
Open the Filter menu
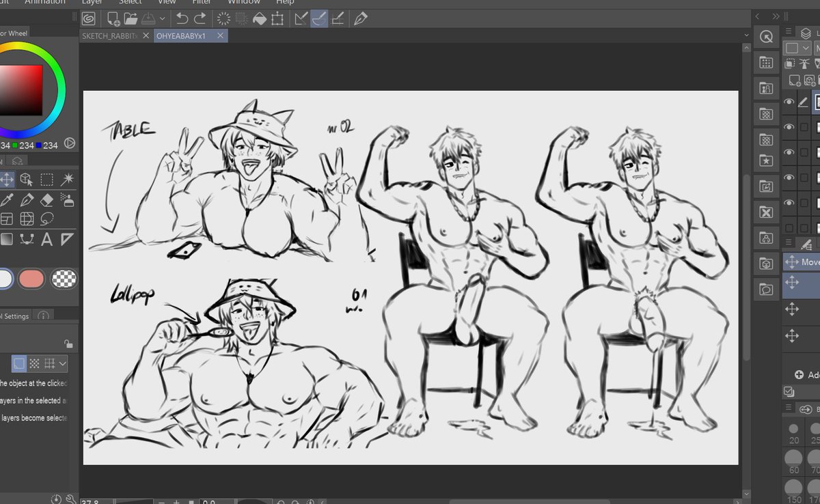coord(201,2)
